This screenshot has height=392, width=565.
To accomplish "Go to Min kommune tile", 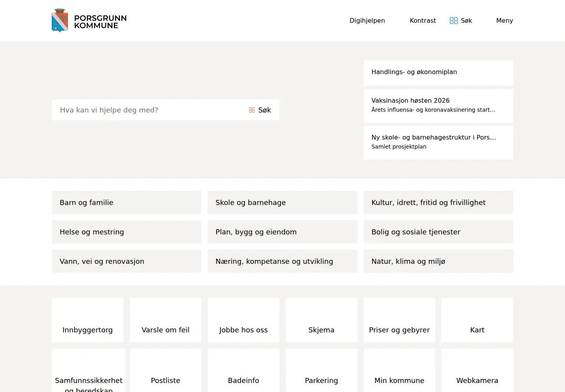I will tap(399, 371).
